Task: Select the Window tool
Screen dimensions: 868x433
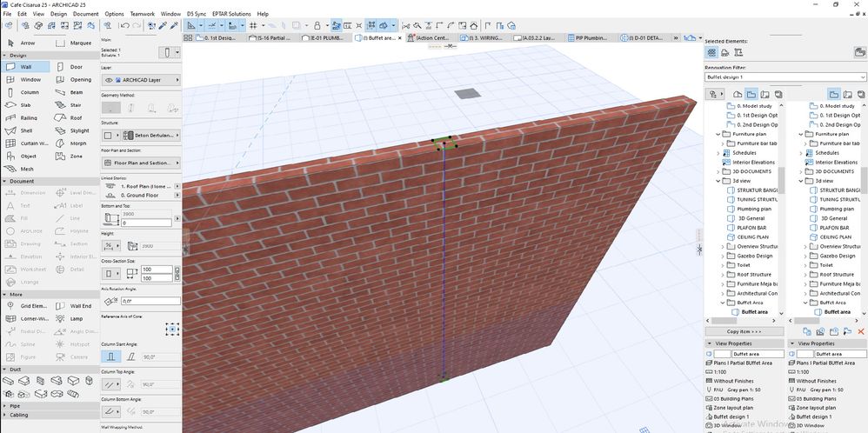Action: [25, 80]
